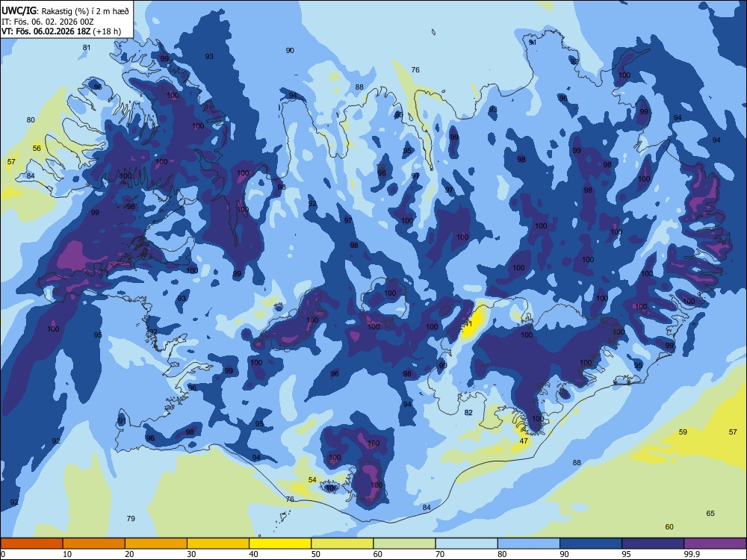The image size is (747, 560).
Task: Click the legend tick label '10'
Action: coord(67,554)
